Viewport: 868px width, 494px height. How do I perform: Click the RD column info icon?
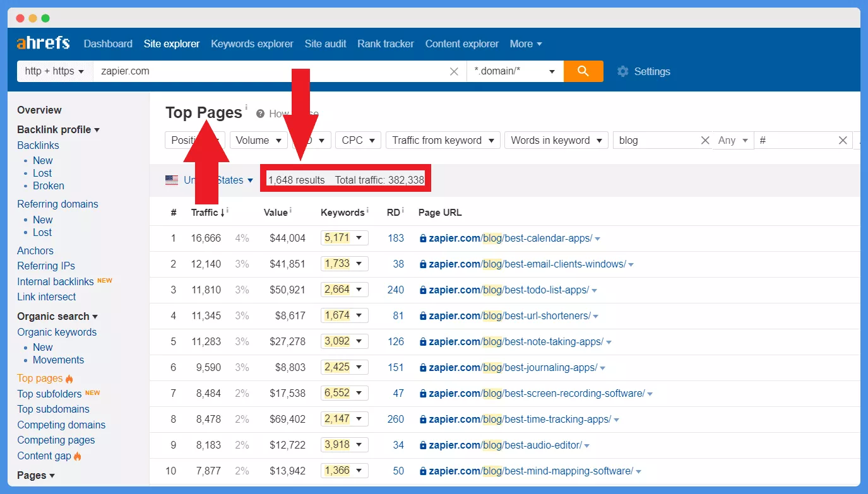tap(403, 210)
